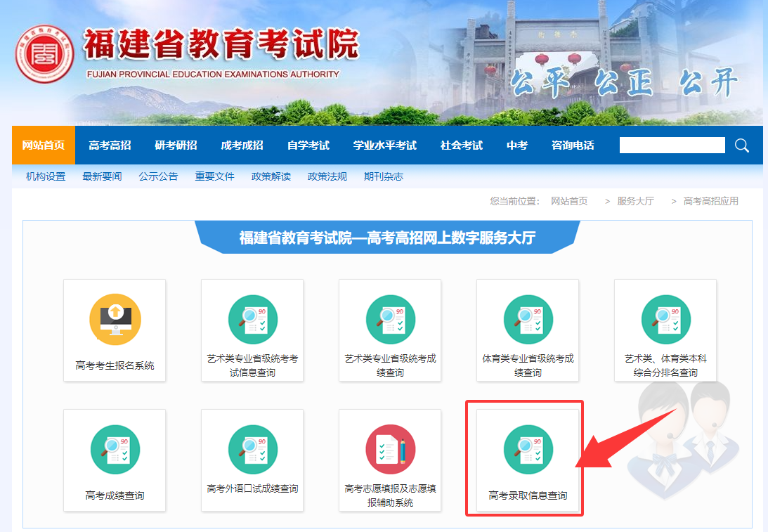Open the 高考高招 menu
768x532 pixels.
click(110, 145)
